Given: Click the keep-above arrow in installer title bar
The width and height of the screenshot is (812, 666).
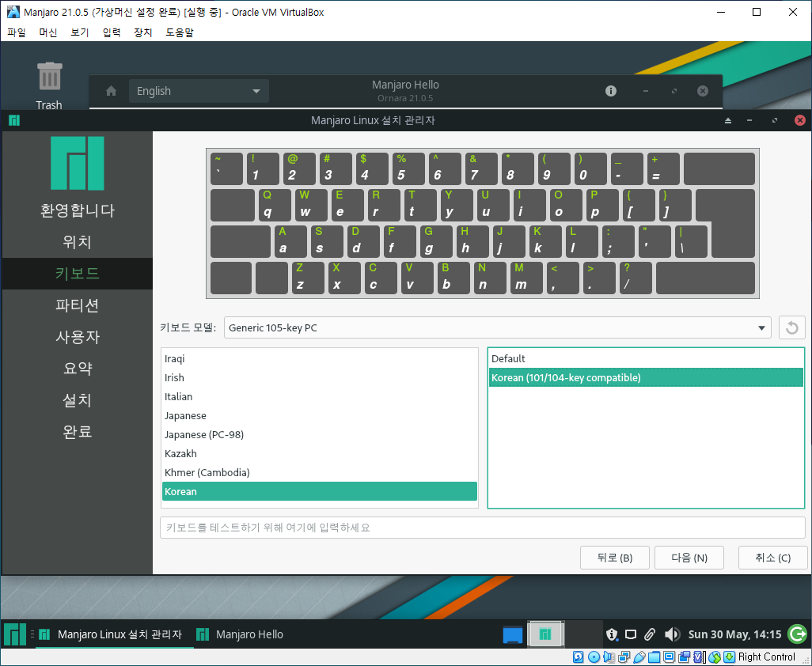Looking at the screenshot, I should click(728, 120).
